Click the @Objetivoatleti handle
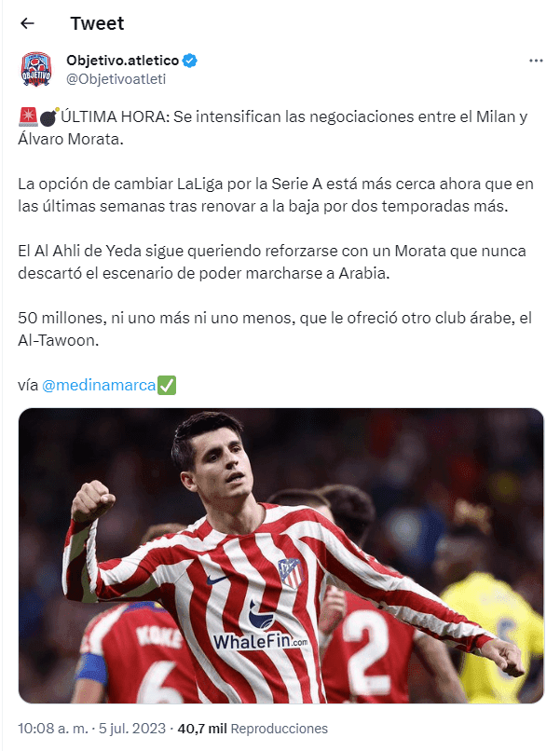The height and width of the screenshot is (751, 560). click(116, 79)
